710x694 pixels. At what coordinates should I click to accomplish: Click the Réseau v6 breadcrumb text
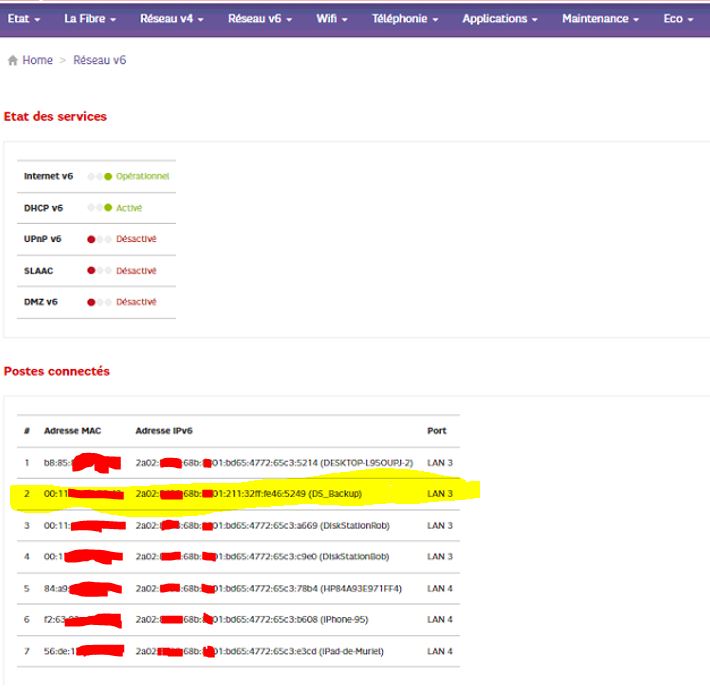(100, 61)
